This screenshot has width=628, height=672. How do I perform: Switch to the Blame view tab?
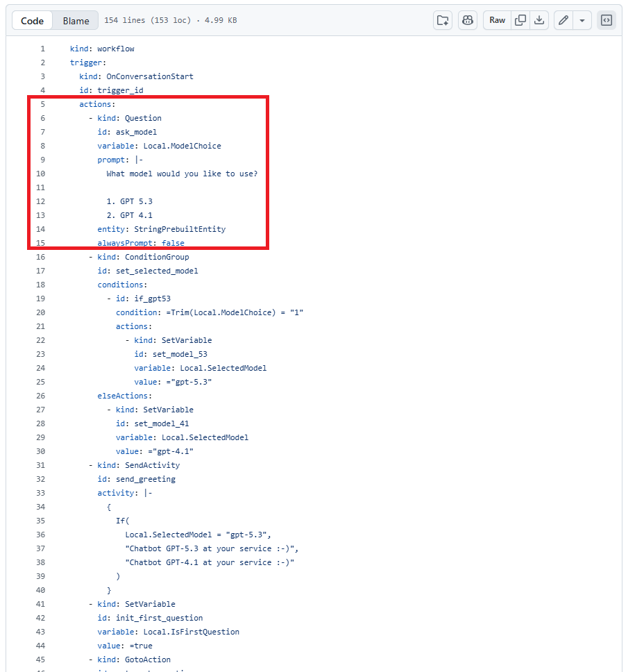[x=76, y=21]
